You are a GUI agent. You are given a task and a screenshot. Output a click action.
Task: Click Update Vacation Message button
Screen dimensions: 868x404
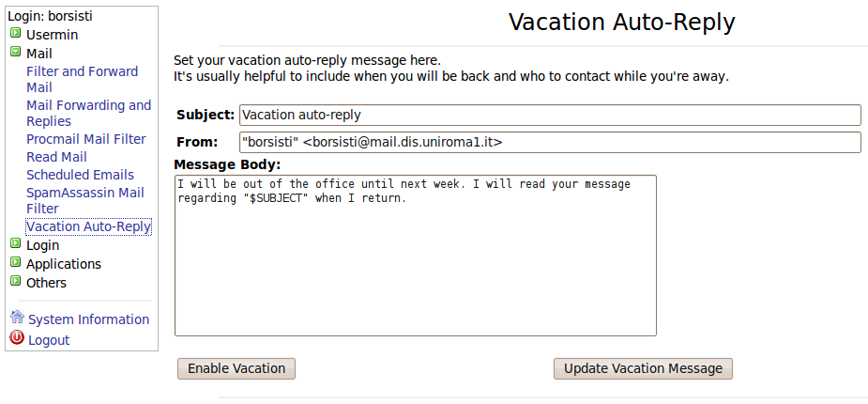(643, 368)
